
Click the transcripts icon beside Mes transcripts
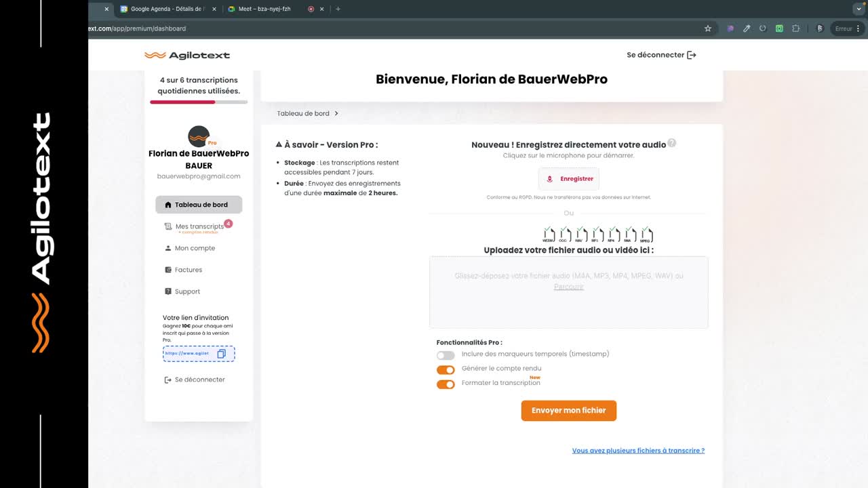[168, 226]
